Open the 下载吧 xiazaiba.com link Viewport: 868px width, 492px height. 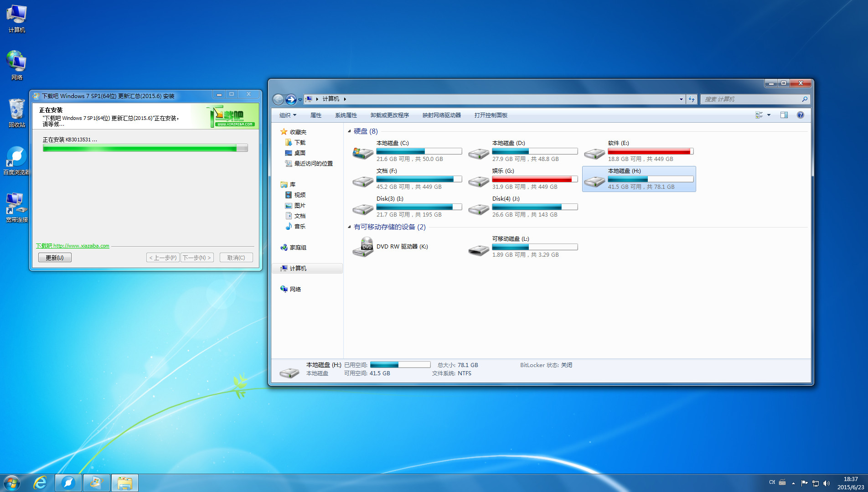click(x=72, y=246)
